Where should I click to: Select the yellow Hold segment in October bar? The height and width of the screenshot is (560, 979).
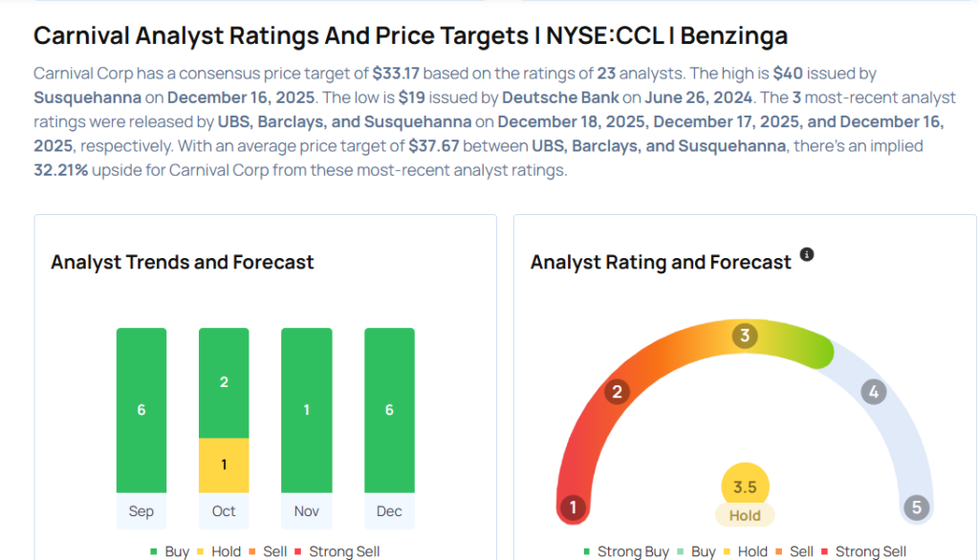224,464
